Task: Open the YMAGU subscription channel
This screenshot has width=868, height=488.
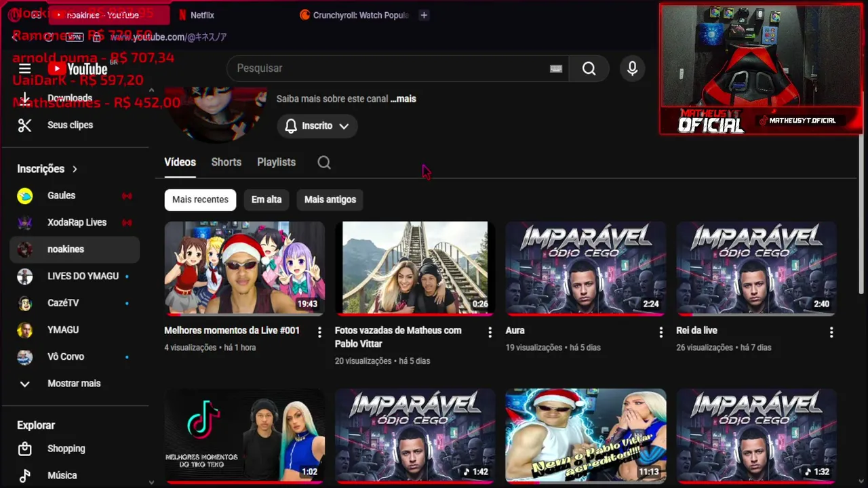Action: (x=75, y=329)
